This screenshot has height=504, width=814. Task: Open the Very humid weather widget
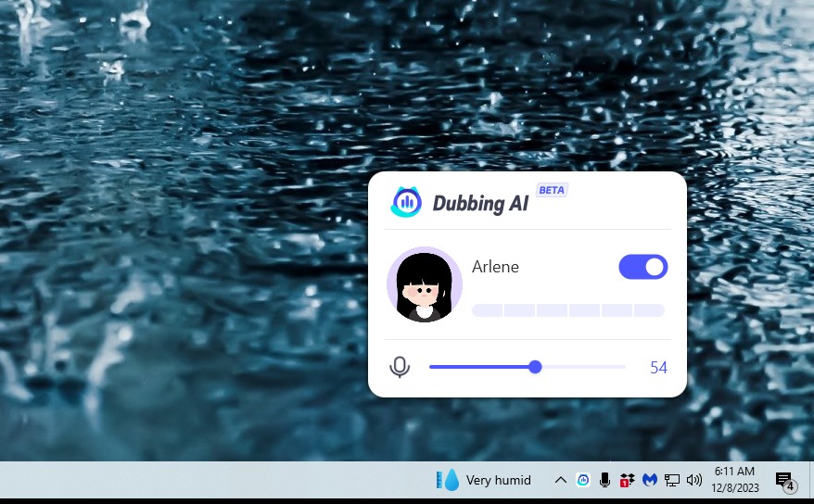pos(483,480)
